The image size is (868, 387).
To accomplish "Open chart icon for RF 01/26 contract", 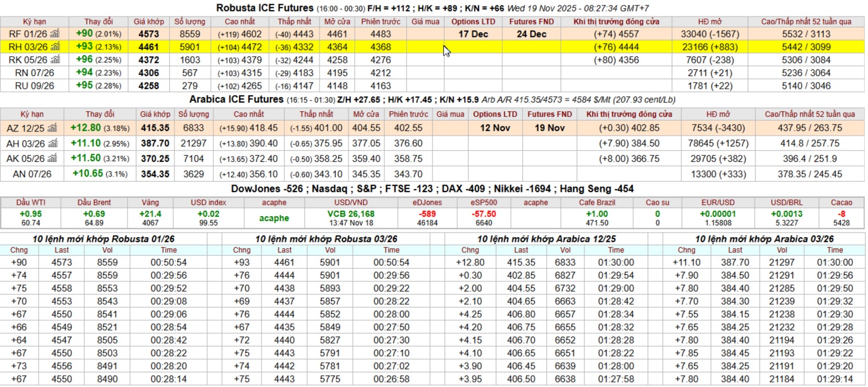I will pos(55,34).
